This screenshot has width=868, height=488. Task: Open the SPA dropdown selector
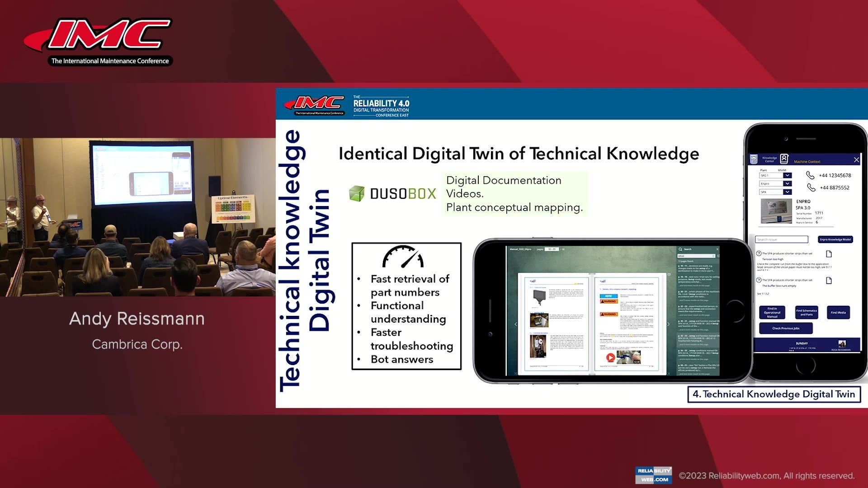tap(787, 192)
